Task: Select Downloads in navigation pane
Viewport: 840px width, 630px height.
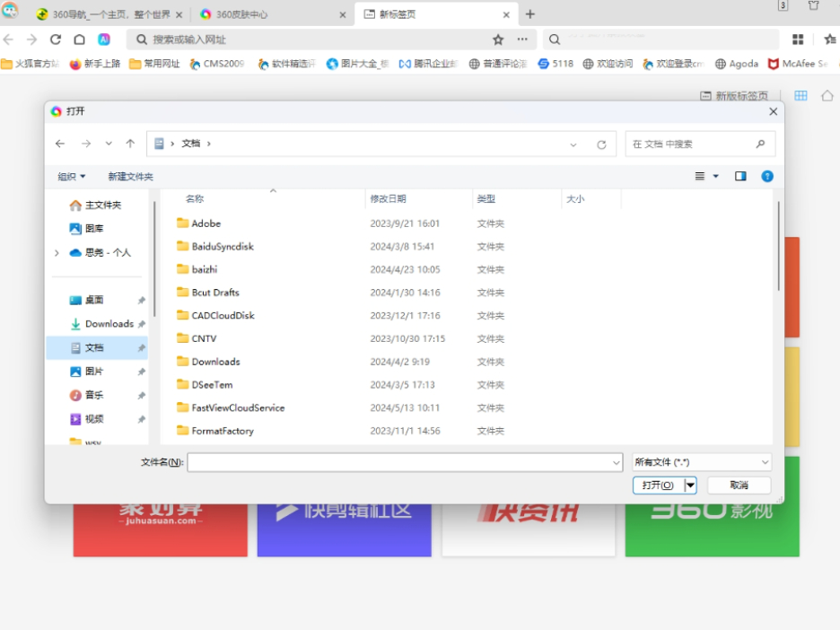Action: click(x=101, y=324)
